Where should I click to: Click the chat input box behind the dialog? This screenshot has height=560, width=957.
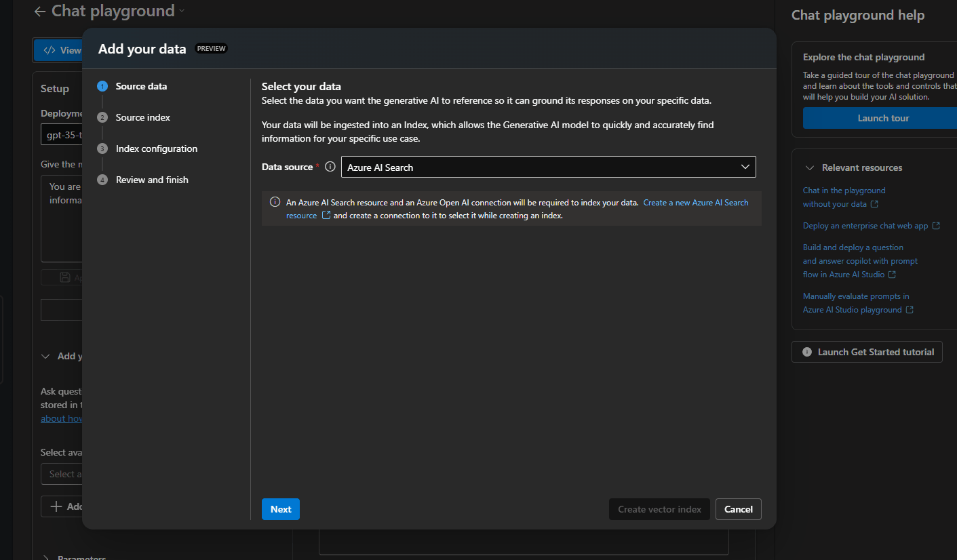point(524,542)
